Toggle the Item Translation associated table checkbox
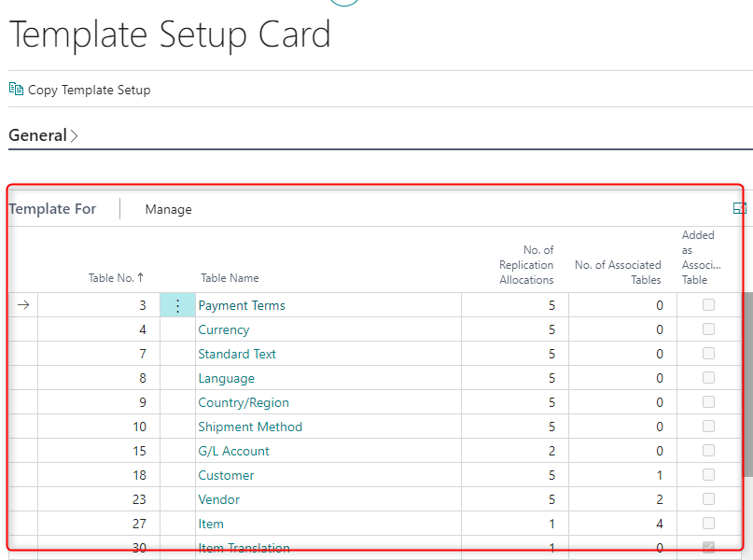Viewport: 753px width, 560px height. (x=708, y=547)
